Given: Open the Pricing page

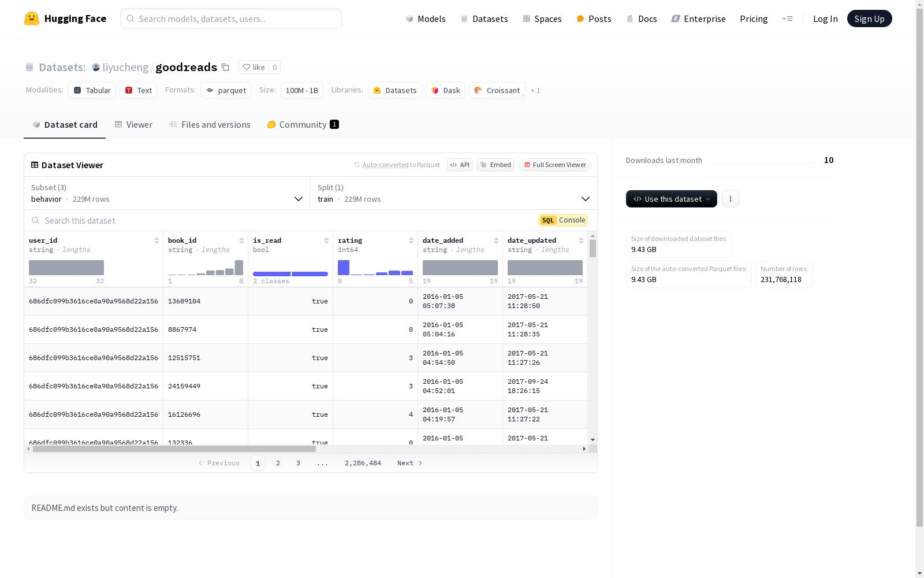Looking at the screenshot, I should pos(754,18).
